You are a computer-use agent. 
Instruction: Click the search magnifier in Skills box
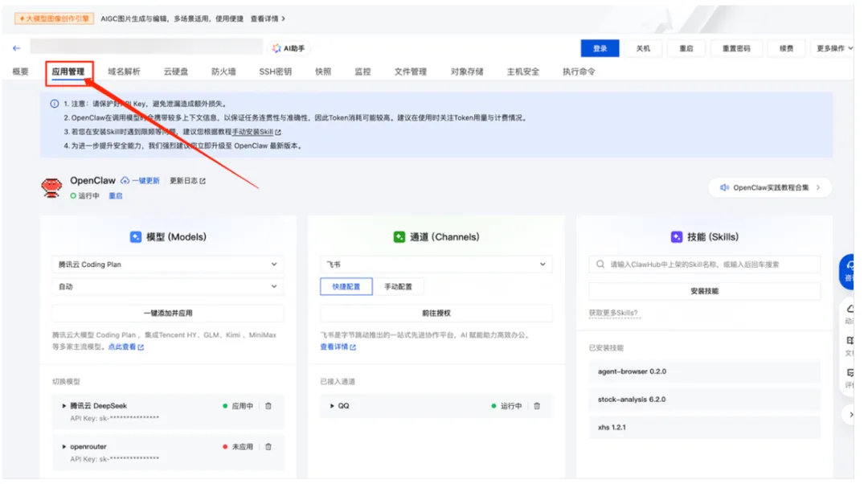tap(600, 265)
